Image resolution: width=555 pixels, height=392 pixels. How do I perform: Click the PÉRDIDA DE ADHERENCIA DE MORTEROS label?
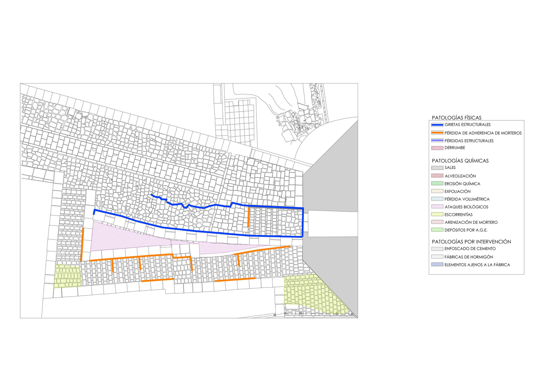pos(483,133)
